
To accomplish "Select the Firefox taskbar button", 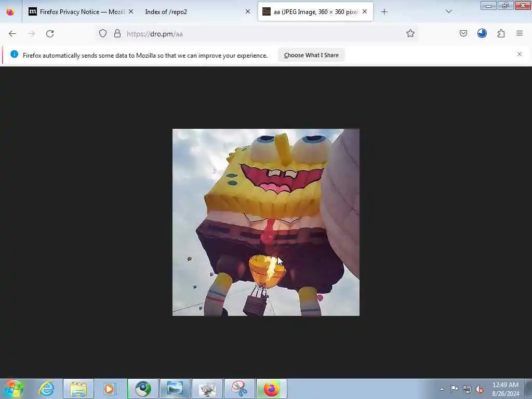I will (x=272, y=389).
